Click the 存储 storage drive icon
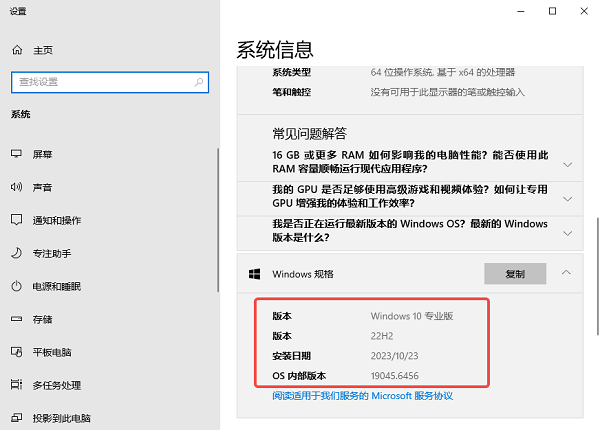 point(16,319)
